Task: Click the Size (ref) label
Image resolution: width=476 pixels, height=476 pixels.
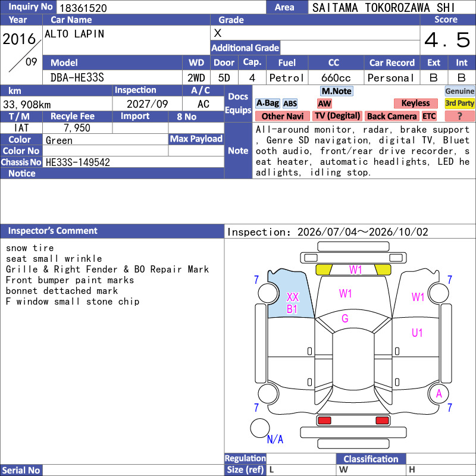Action: [x=245, y=470]
